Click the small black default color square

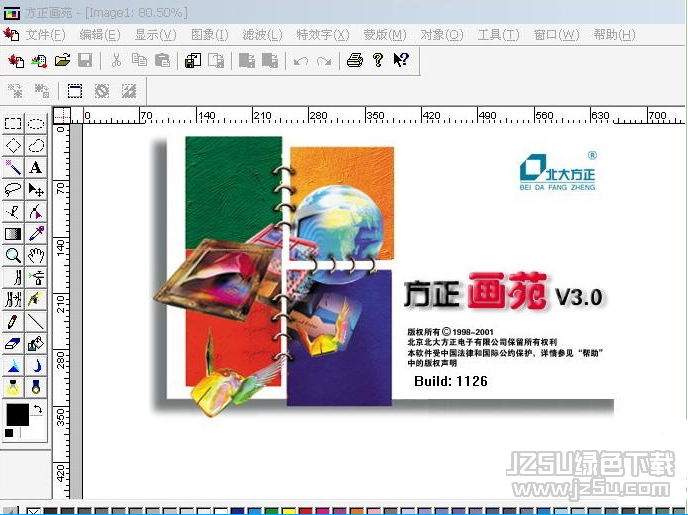(x=9, y=433)
